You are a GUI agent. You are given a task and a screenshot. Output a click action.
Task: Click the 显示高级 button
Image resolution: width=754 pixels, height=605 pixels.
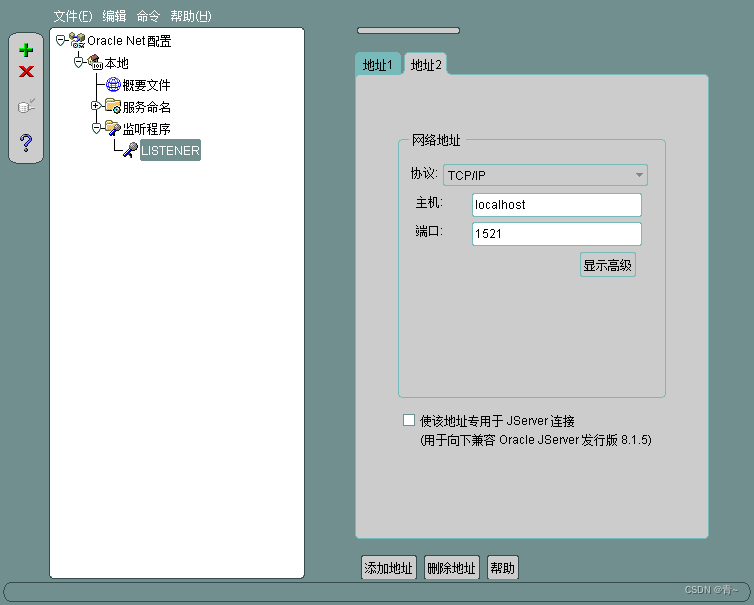click(x=608, y=265)
